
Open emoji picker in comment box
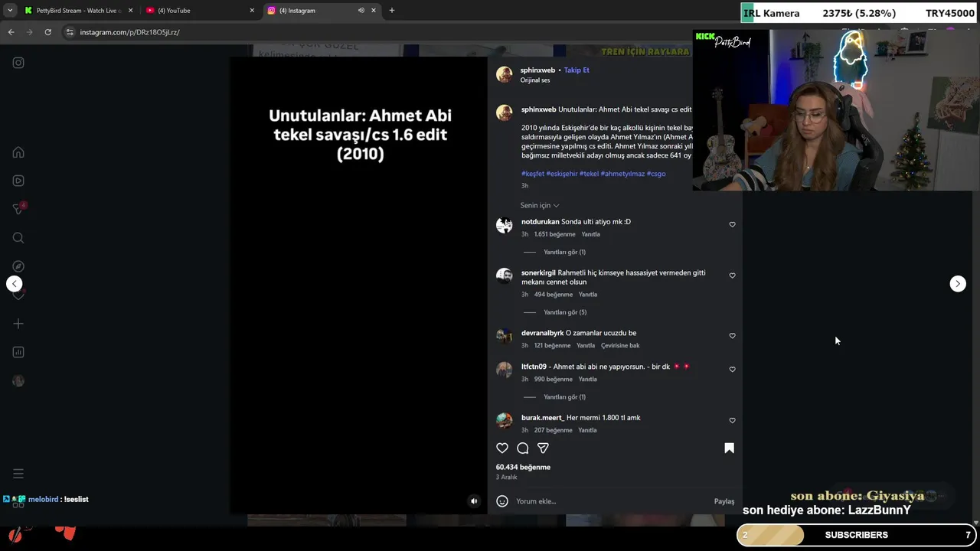pyautogui.click(x=502, y=501)
